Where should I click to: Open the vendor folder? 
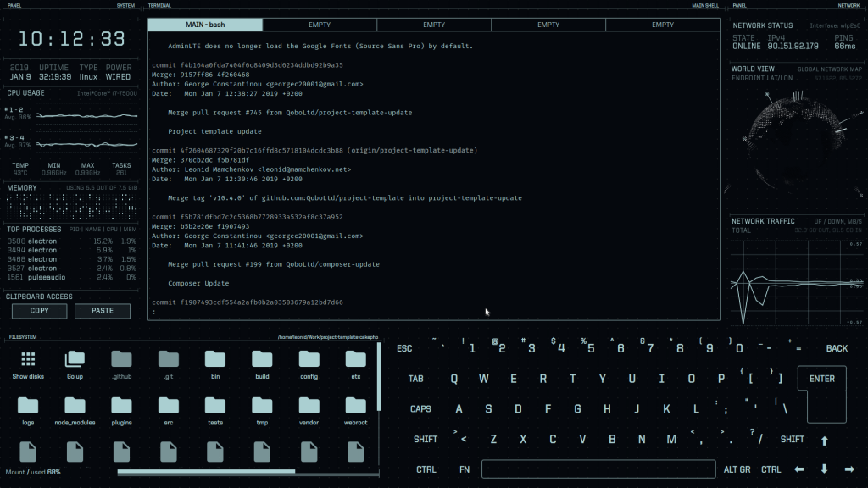309,411
